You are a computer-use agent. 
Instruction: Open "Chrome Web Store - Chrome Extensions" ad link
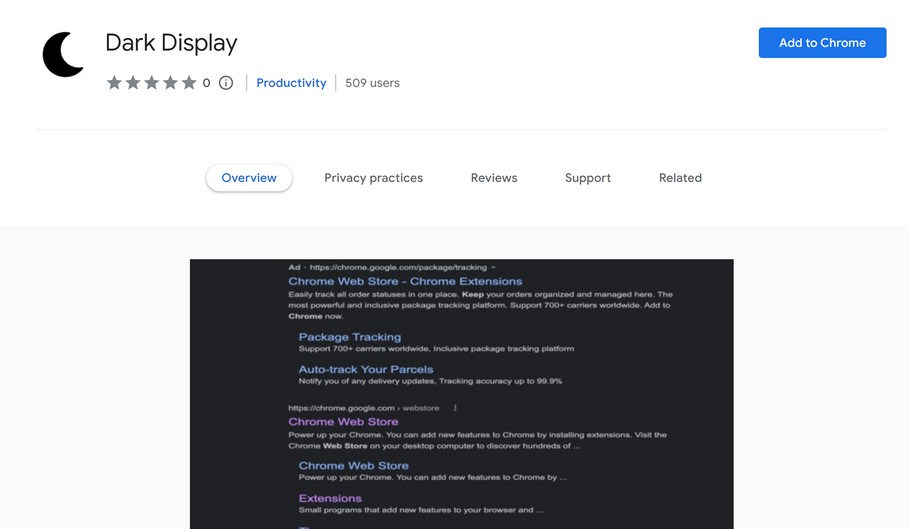point(405,282)
